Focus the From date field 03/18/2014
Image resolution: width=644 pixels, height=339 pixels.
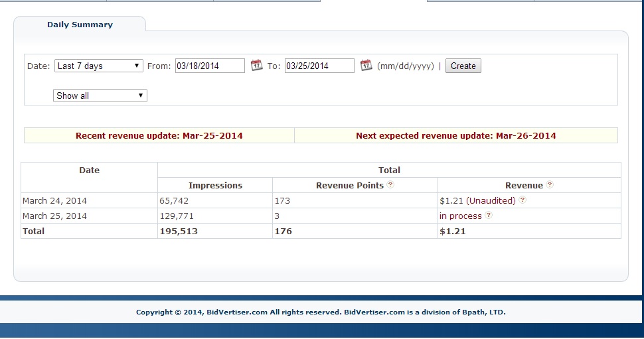click(210, 66)
